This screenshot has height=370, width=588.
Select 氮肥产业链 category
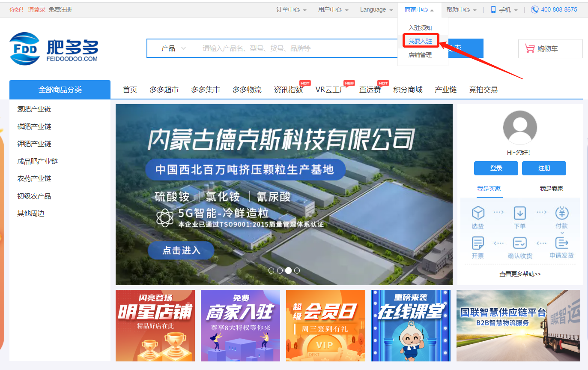(x=34, y=109)
